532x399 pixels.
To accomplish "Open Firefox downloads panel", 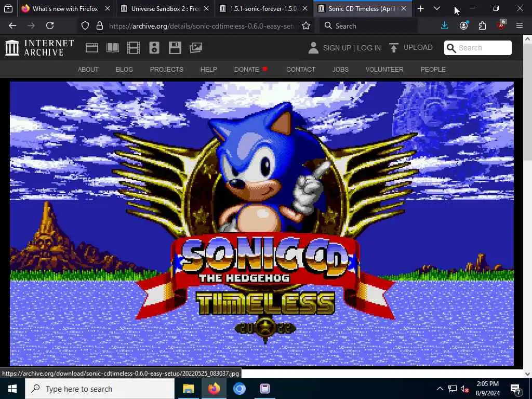I will pyautogui.click(x=444, y=26).
